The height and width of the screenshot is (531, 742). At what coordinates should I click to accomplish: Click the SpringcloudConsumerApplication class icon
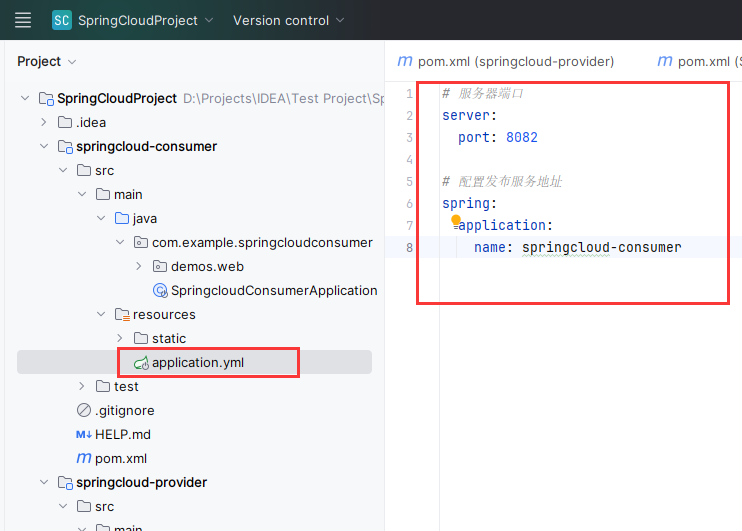pyautogui.click(x=159, y=290)
